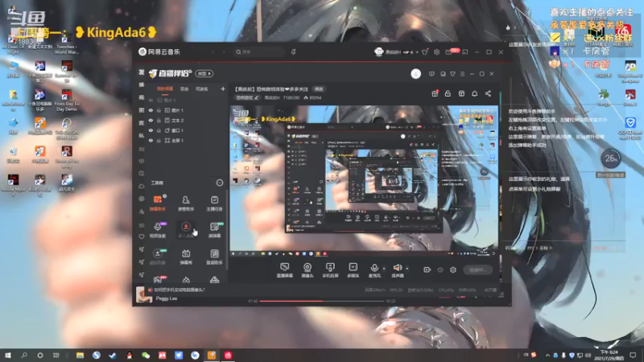This screenshot has width=644, height=362.
Task: Click the listen-recognize microphone in NetEase Music
Action: (x=293, y=52)
